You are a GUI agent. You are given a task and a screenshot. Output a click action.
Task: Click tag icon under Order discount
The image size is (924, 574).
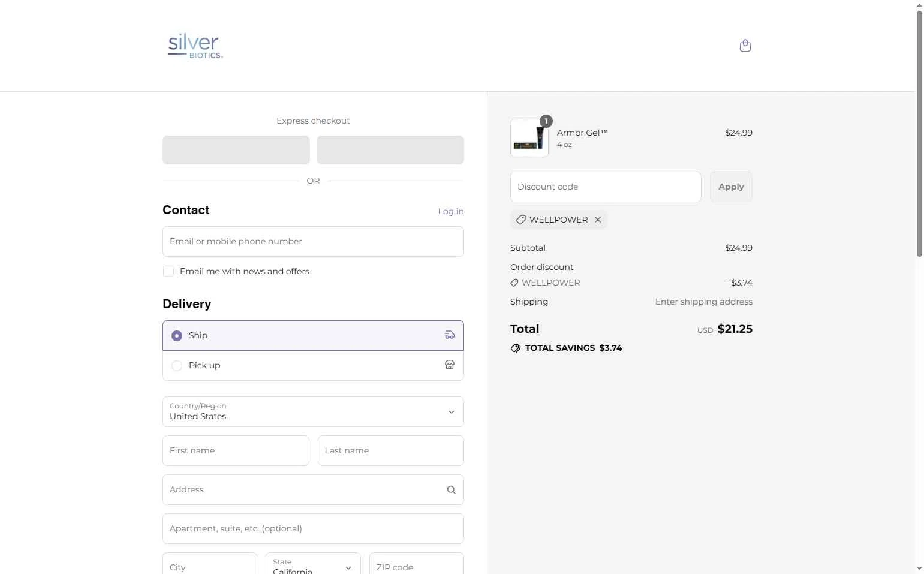click(514, 283)
